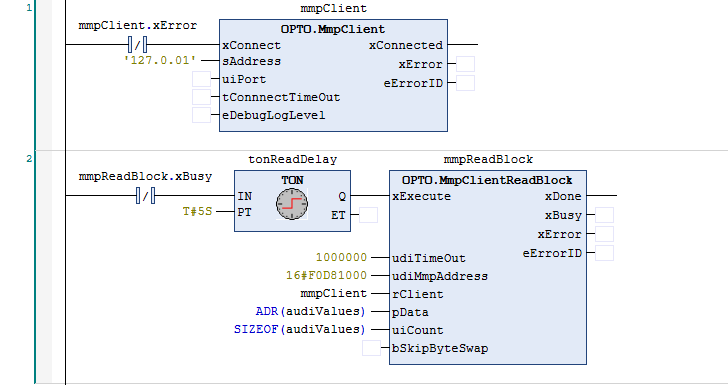Select the xExecute input pin

(421, 196)
